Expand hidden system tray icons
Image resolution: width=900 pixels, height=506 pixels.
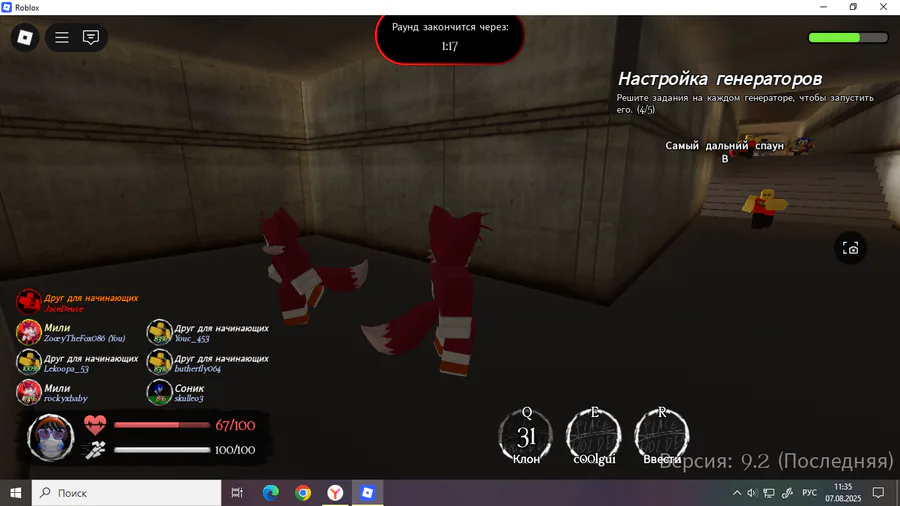click(736, 493)
